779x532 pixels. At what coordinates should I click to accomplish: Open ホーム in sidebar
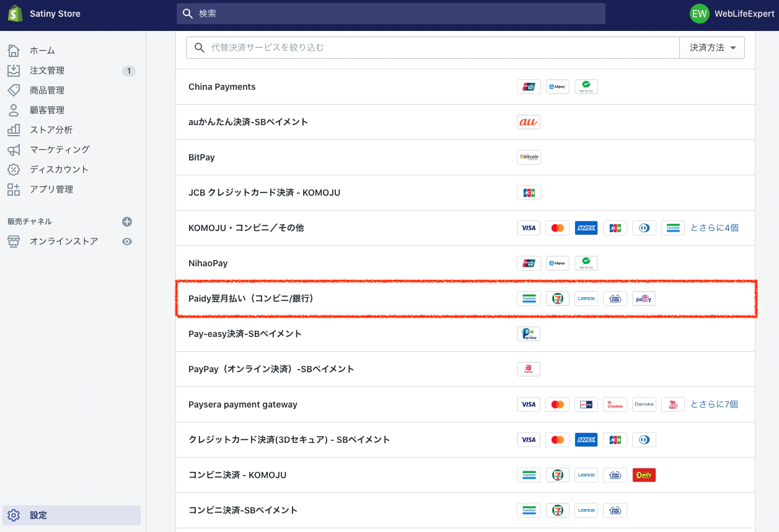(42, 51)
